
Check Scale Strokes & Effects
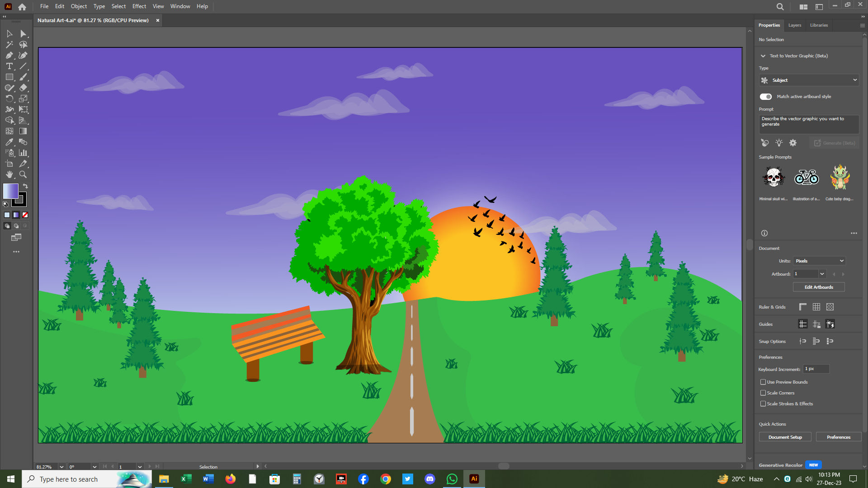tap(763, 404)
